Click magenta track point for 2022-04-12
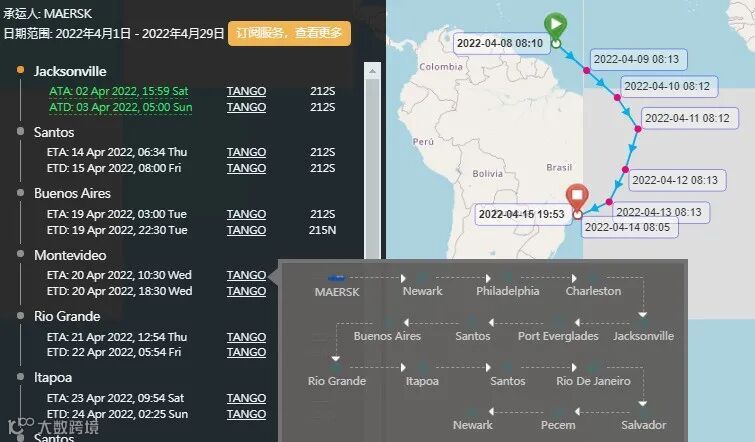The width and height of the screenshot is (755, 442). (x=625, y=169)
